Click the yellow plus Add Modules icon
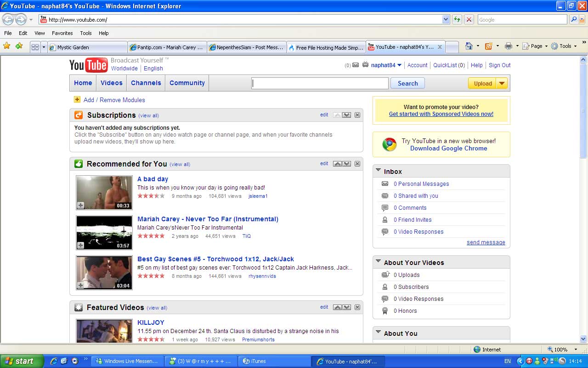The image size is (588, 368). tap(77, 99)
